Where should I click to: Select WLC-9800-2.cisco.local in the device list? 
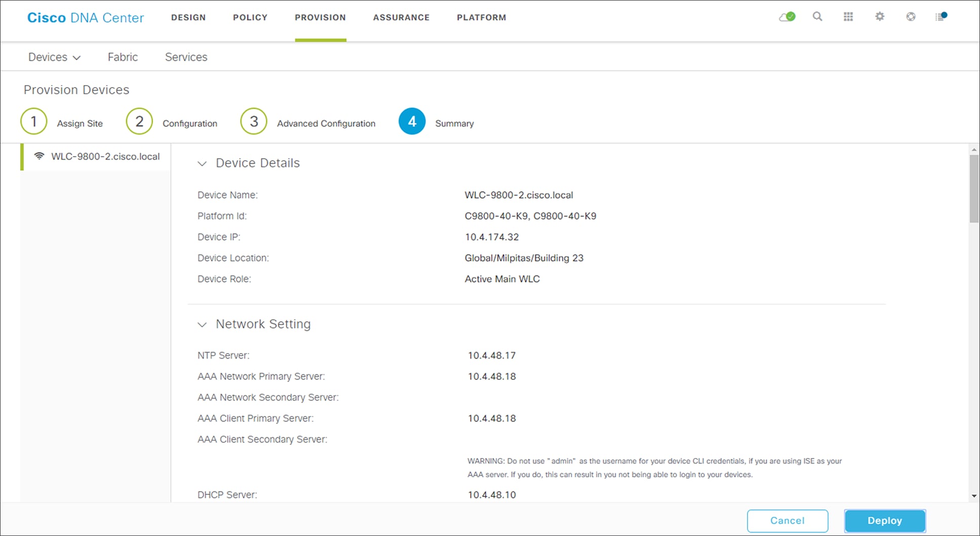point(96,157)
